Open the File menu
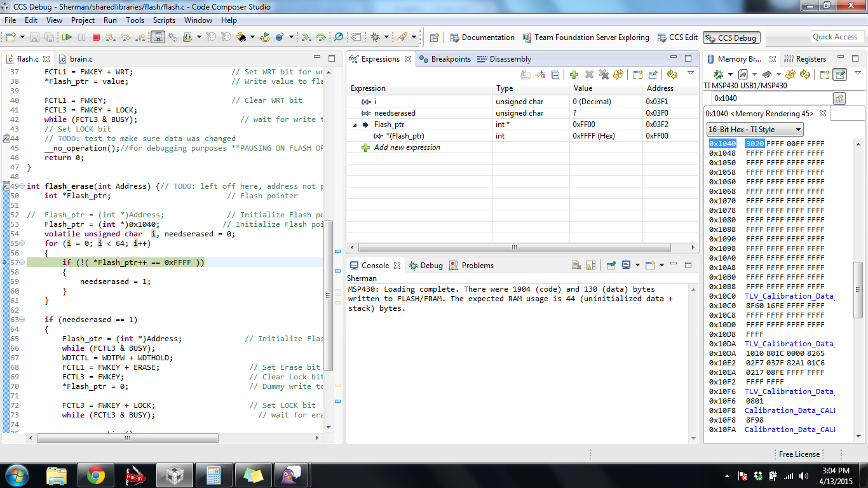Screen dimensions: 868x488 click(x=10, y=20)
